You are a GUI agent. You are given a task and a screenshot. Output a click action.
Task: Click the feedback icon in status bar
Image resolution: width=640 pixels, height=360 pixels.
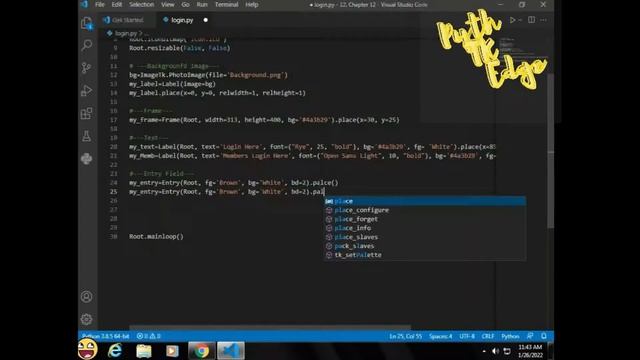click(530, 336)
